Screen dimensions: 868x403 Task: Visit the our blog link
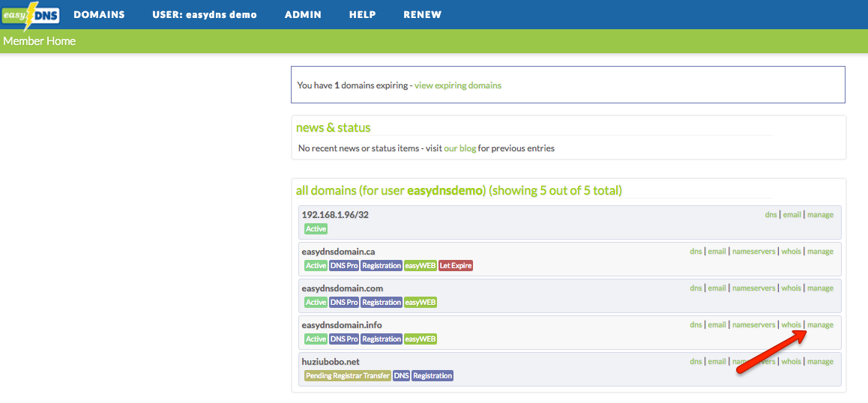tap(460, 148)
